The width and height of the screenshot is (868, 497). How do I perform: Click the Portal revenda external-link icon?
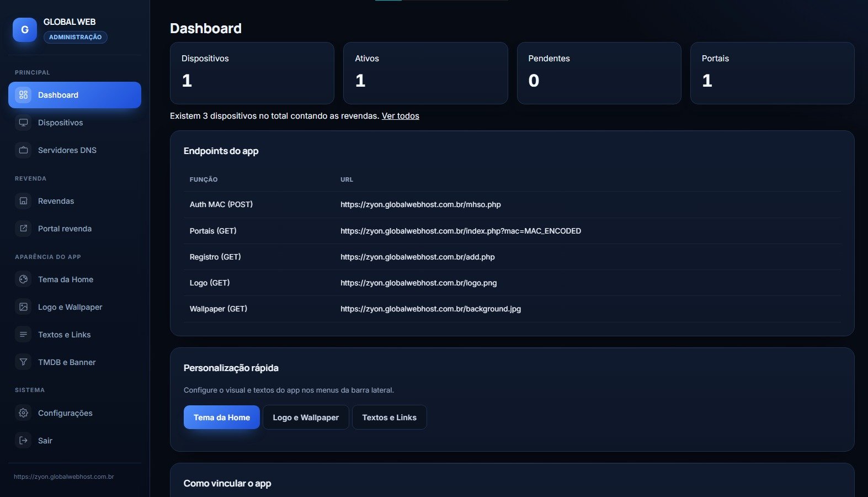pyautogui.click(x=23, y=229)
